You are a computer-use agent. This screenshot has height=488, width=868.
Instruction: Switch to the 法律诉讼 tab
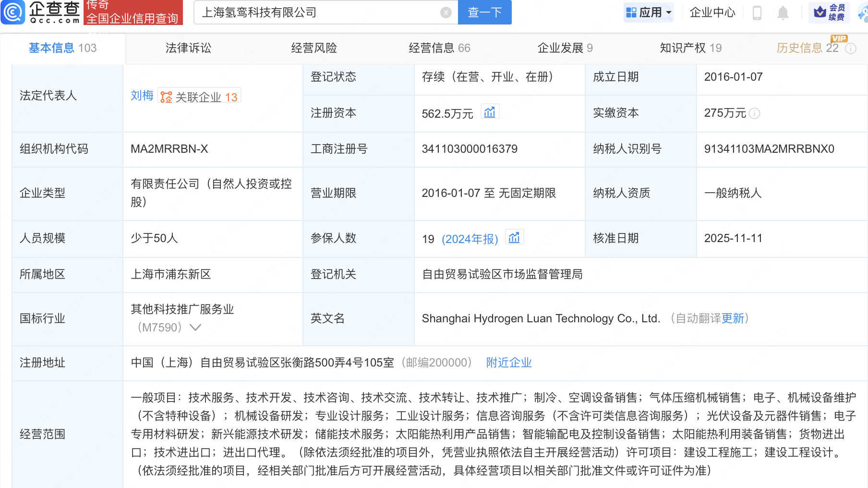(x=188, y=48)
